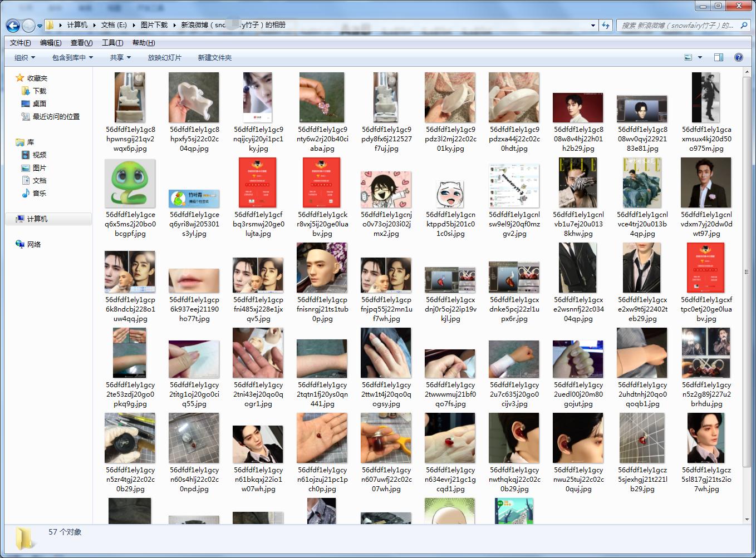Refresh the address bar location
Screen dimensions: 756x558
pyautogui.click(x=606, y=25)
